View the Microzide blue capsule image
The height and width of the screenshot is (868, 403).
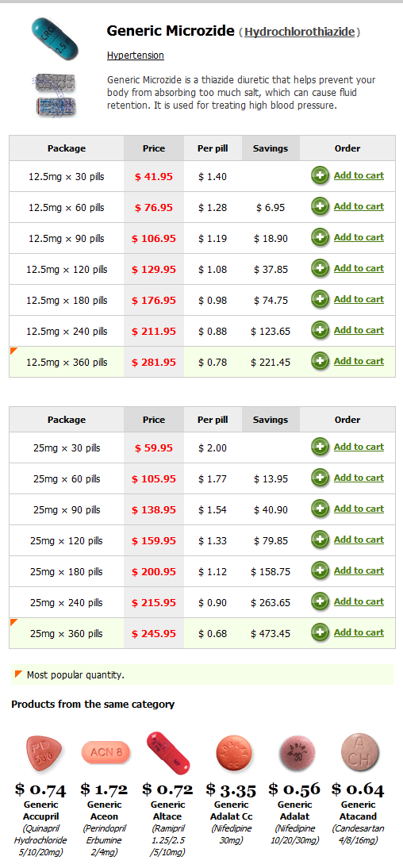coord(55,37)
